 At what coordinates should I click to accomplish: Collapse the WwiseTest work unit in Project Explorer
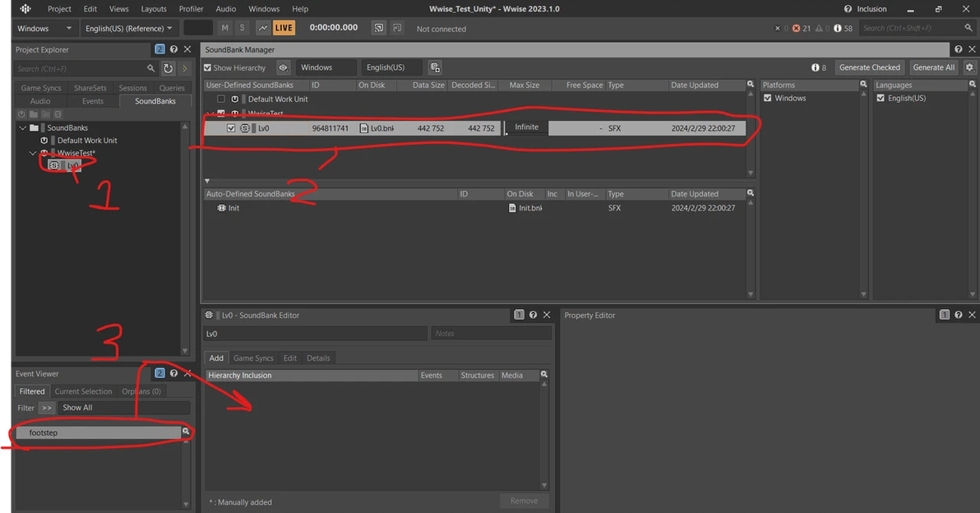33,153
